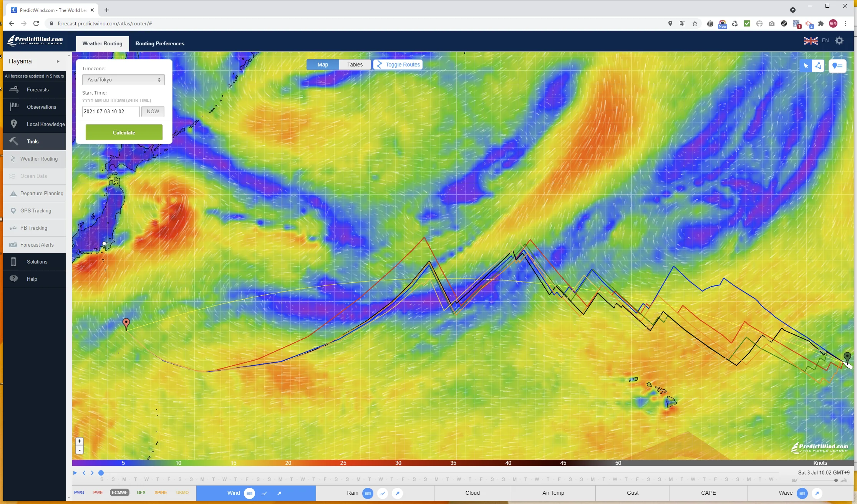Viewport: 857px width, 504px height.
Task: Click the Wave streamlines display icon
Action: tap(802, 493)
